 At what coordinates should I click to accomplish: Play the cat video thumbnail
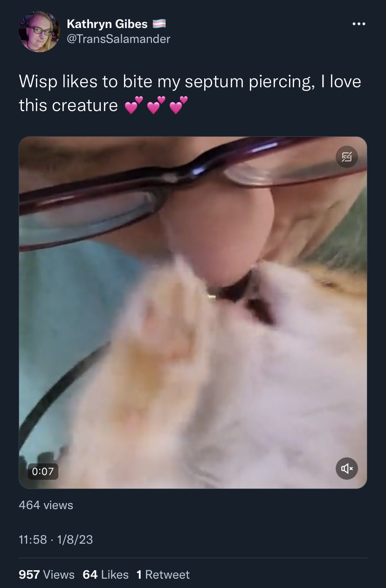click(x=193, y=313)
